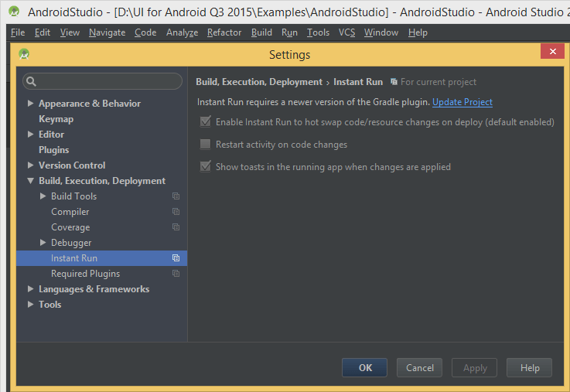Select the Build Tools tree item label
570x392 pixels.
click(73, 196)
